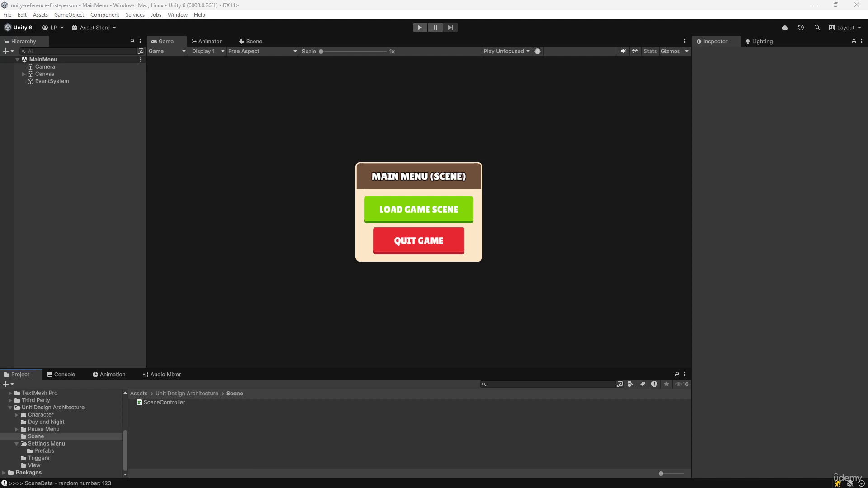This screenshot has width=868, height=488.
Task: Toggle Mute Audio in Game view
Action: [x=623, y=51]
